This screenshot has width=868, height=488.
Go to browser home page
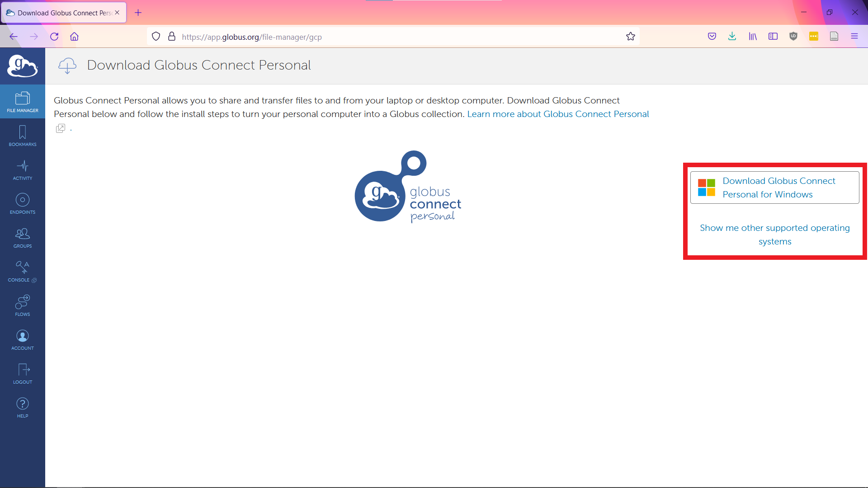coord(74,37)
